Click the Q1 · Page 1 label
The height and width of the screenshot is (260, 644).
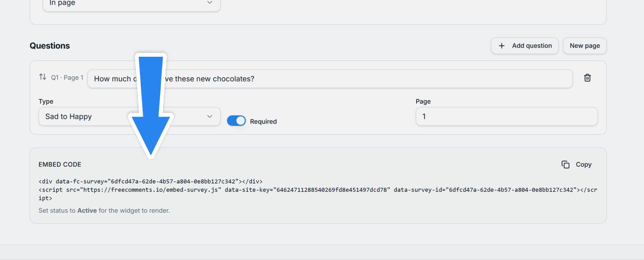[x=67, y=77]
